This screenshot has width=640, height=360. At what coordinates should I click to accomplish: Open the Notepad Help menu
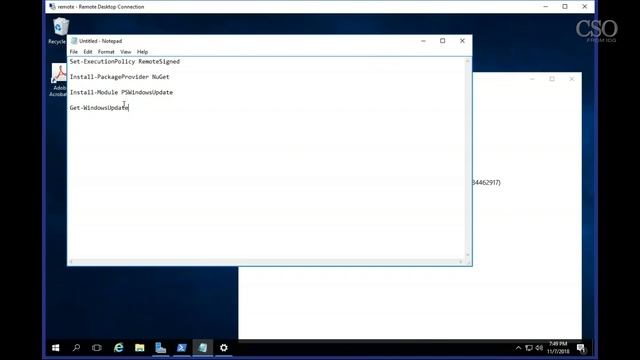coord(142,52)
